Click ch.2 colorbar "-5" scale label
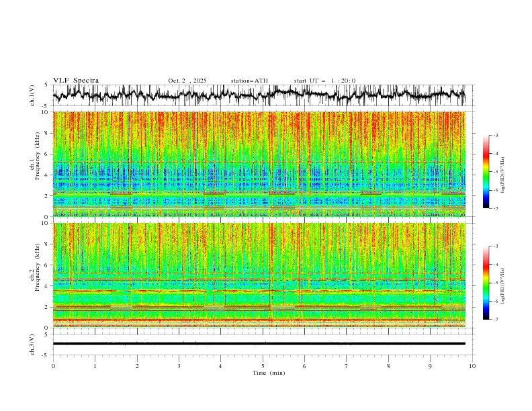Viewport: 532px width, 411px height. click(496, 283)
